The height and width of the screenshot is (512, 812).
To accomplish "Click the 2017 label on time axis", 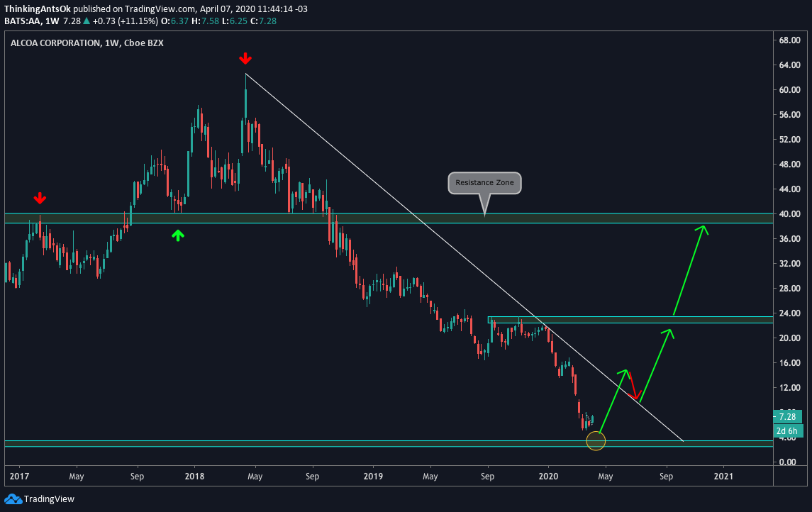I will 19,477.
